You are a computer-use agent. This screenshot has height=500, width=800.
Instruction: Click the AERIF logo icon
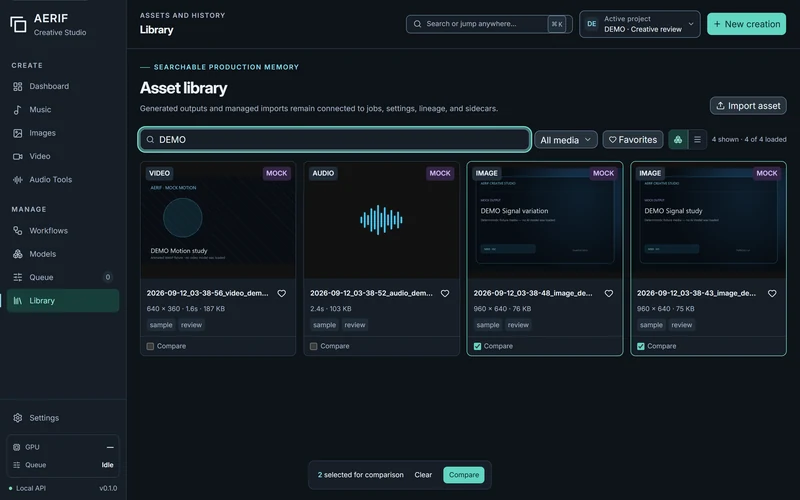coord(18,24)
